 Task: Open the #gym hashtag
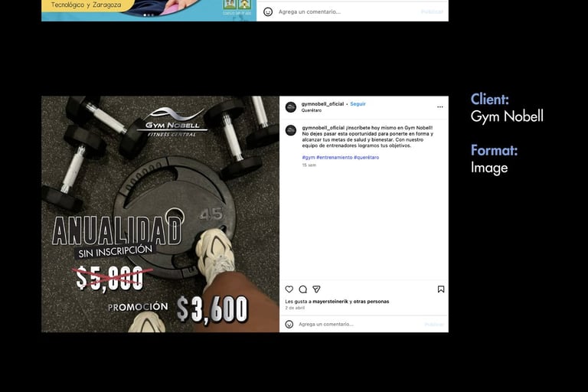click(309, 158)
